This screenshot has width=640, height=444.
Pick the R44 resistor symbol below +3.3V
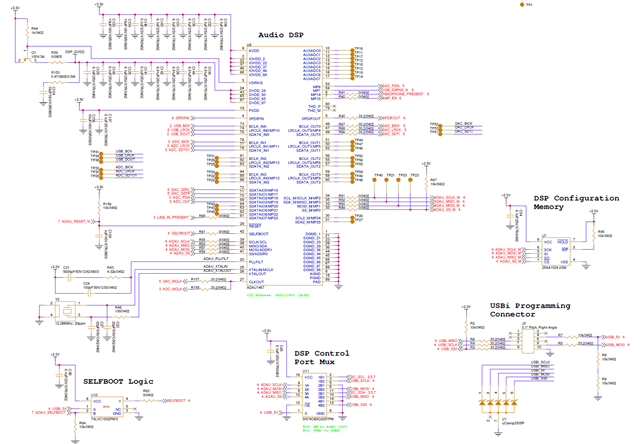pyautogui.click(x=27, y=35)
